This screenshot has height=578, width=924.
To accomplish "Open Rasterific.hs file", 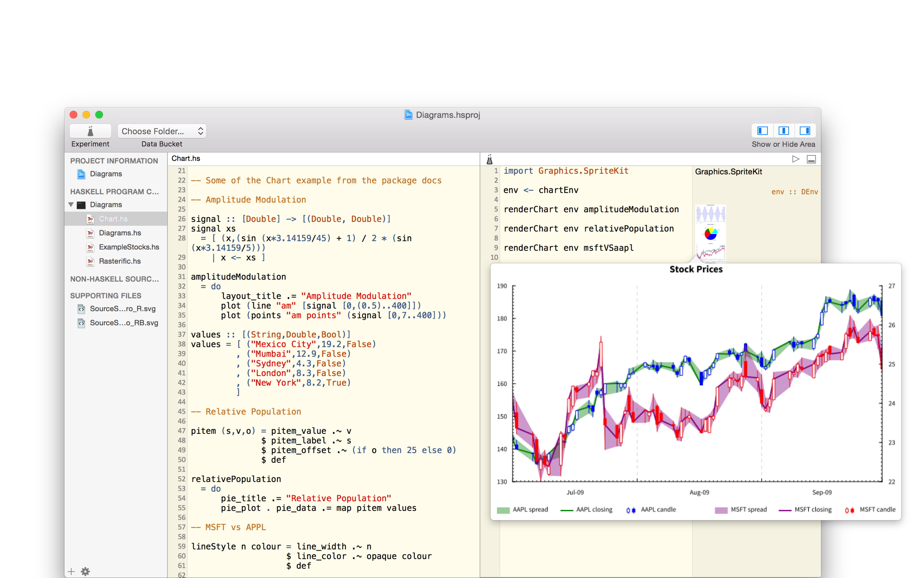I will coord(120,261).
